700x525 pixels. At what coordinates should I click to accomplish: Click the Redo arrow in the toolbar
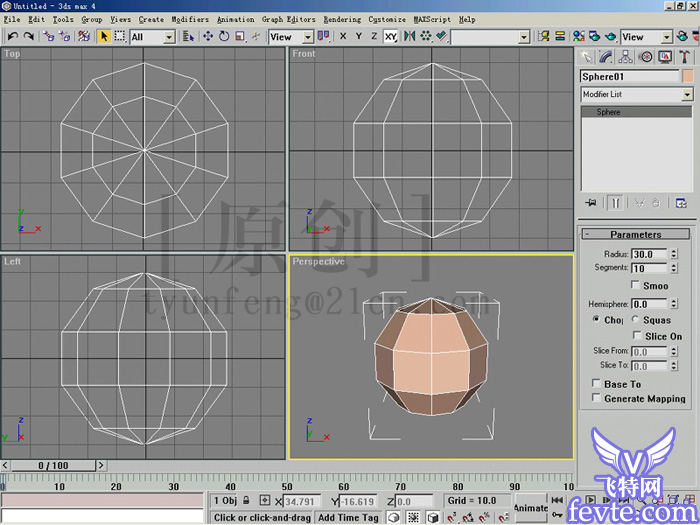click(x=28, y=36)
